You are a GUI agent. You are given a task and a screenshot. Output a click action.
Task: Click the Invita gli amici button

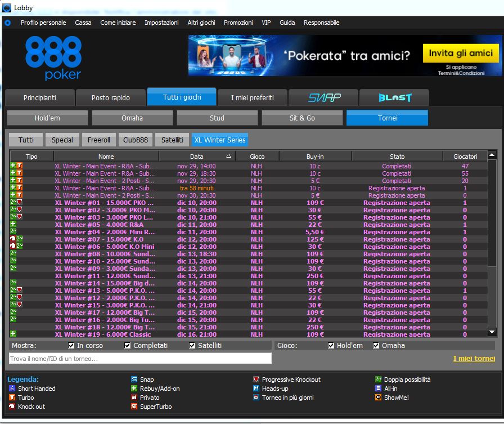click(461, 53)
